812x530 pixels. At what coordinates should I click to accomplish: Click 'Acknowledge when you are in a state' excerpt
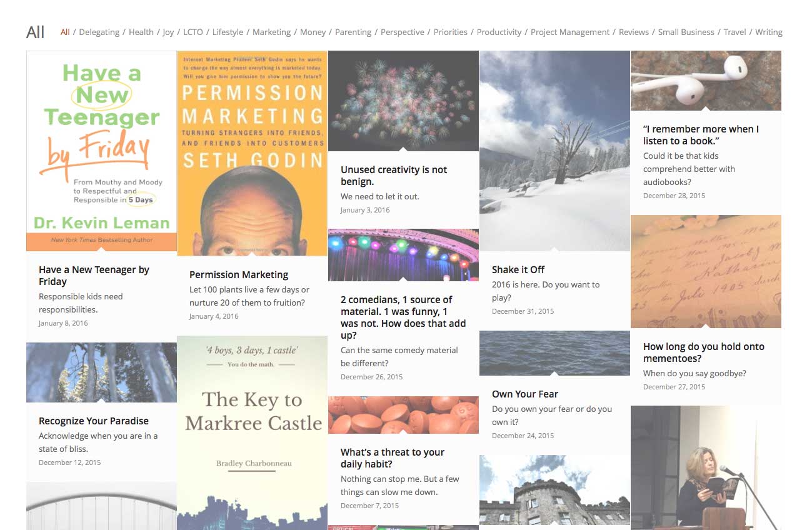(x=98, y=442)
